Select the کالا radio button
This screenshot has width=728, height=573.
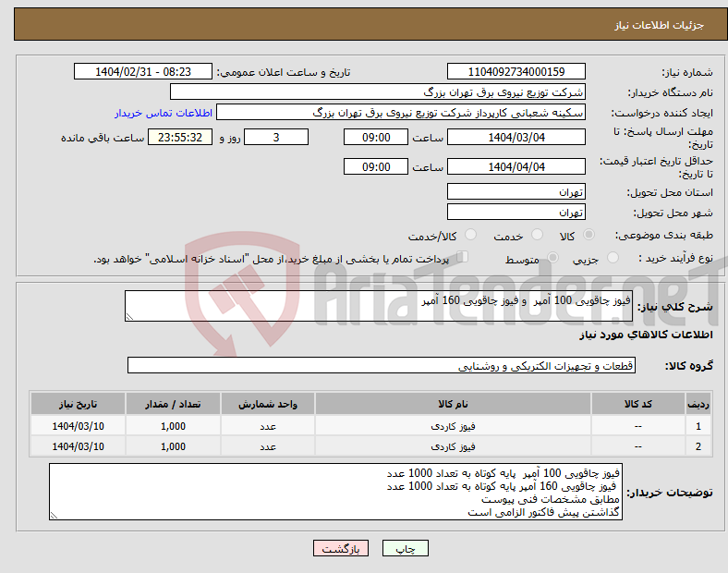click(588, 235)
